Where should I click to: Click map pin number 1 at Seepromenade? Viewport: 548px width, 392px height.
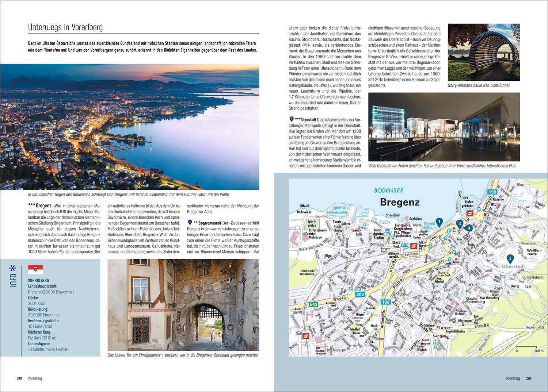click(439, 221)
